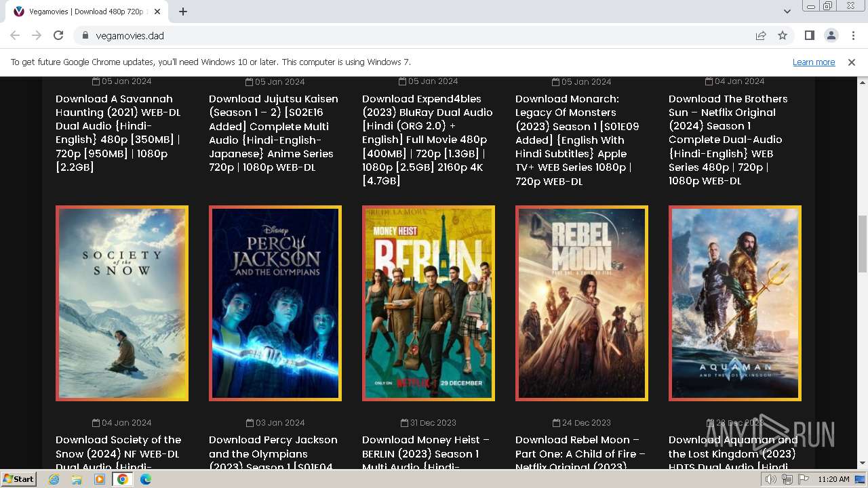Close the Vegamovies tab
The image size is (868, 488).
click(159, 12)
